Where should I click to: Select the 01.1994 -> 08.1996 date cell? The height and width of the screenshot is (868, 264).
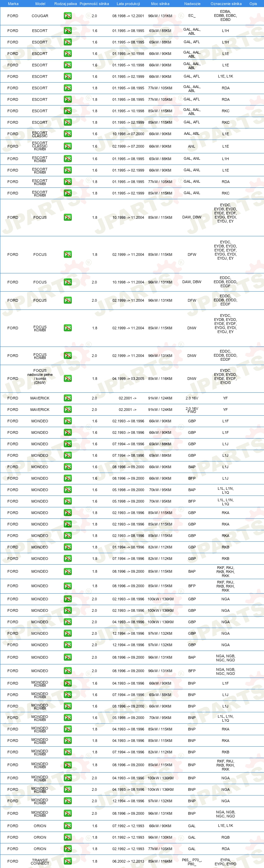coord(128,547)
